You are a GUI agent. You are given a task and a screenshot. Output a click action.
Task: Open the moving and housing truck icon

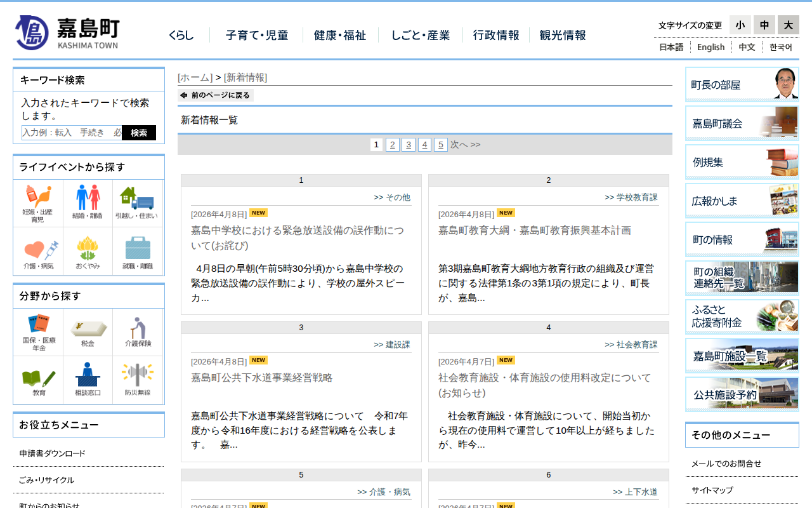pos(137,203)
